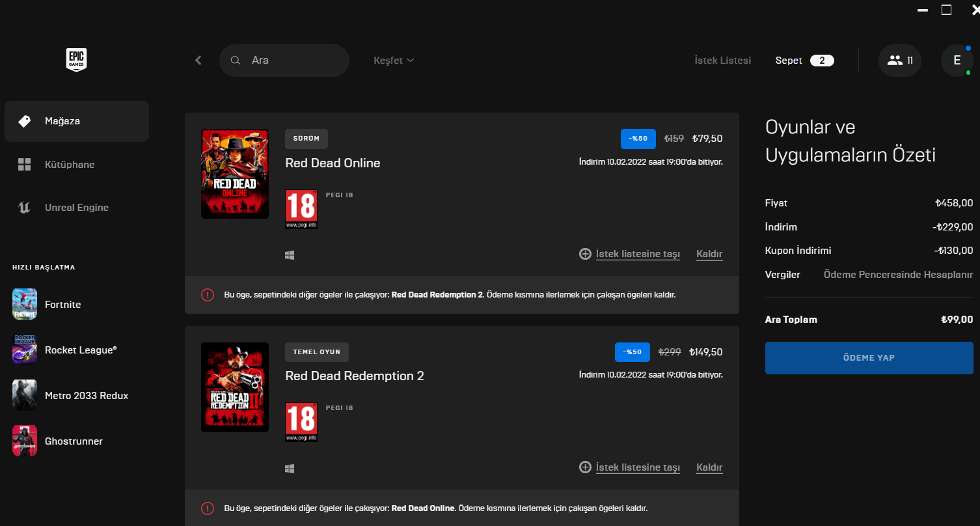Click the -%50 badge for Red Dead Online
Viewport: 980px width, 526px height.
(x=638, y=139)
